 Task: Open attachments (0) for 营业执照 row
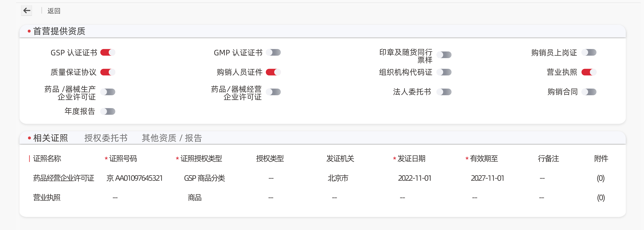601,198
